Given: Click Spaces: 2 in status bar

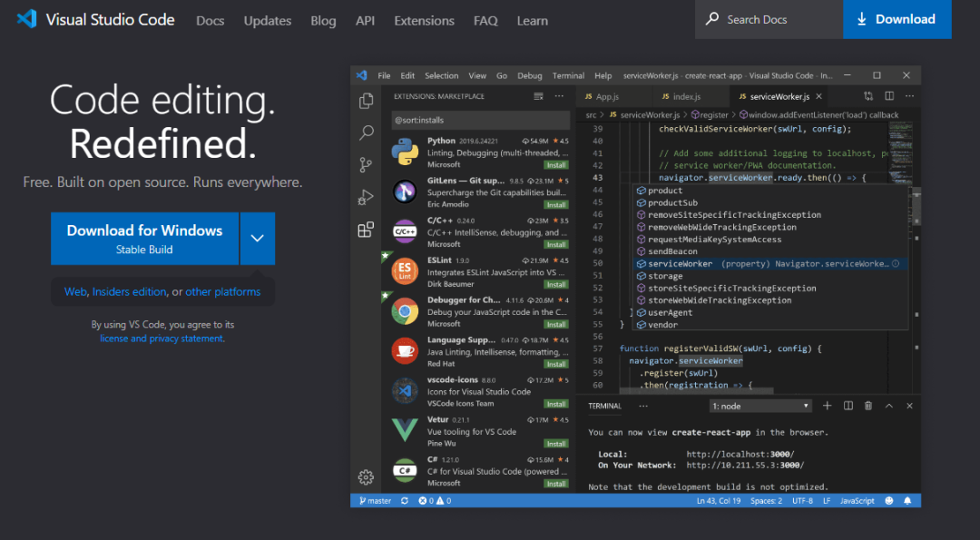Looking at the screenshot, I should pos(766,501).
